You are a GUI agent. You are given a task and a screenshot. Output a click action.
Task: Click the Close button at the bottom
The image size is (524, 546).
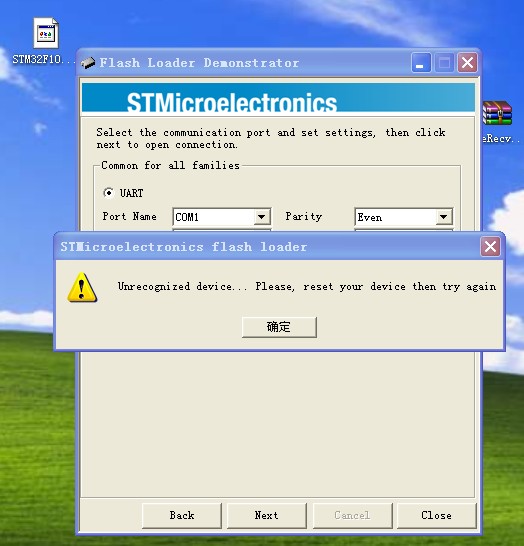click(437, 515)
